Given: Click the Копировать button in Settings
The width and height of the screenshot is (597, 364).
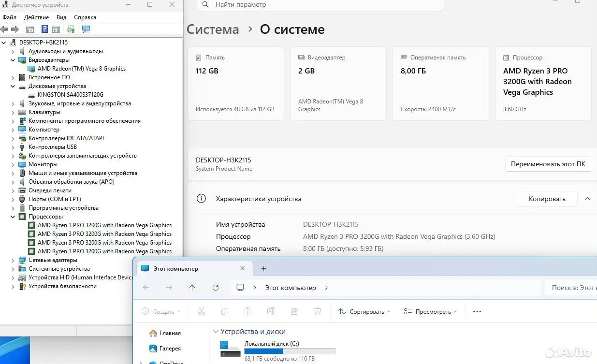Looking at the screenshot, I should click(x=547, y=199).
